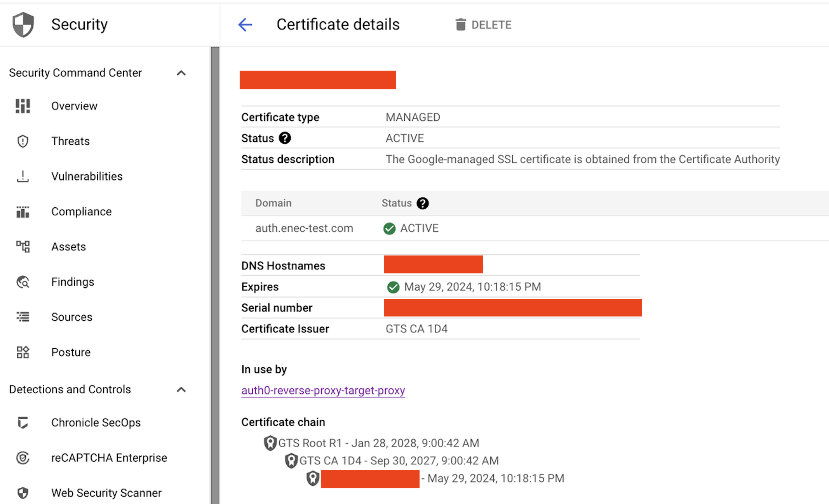Click the DELETE trash button

pos(483,25)
